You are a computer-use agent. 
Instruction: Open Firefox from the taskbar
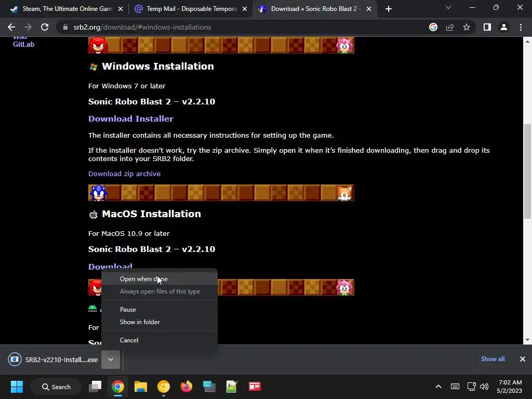(x=187, y=387)
